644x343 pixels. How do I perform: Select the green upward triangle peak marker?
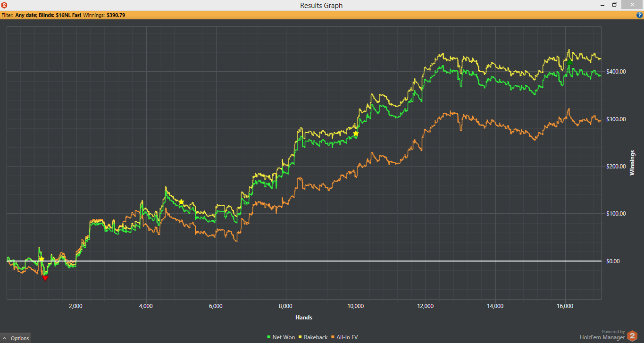(x=570, y=61)
